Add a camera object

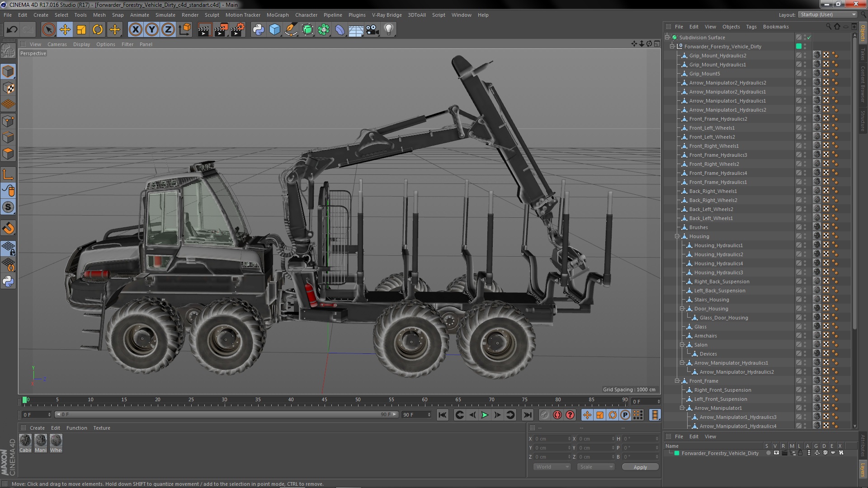pyautogui.click(x=372, y=30)
